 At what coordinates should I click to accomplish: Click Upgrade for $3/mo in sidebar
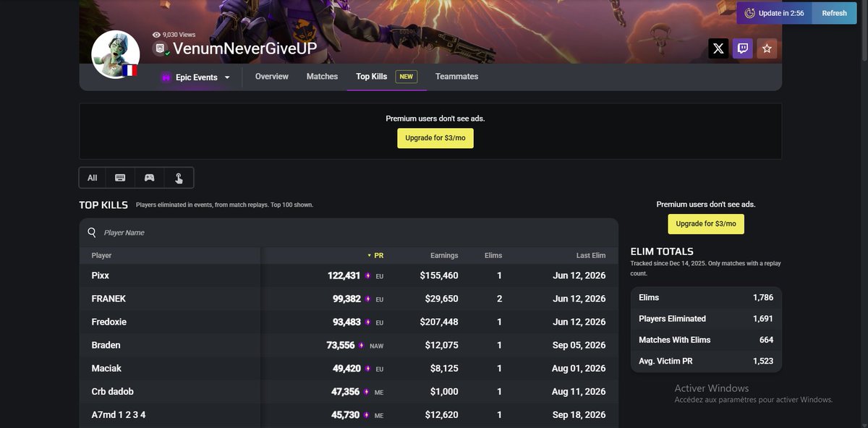(705, 224)
